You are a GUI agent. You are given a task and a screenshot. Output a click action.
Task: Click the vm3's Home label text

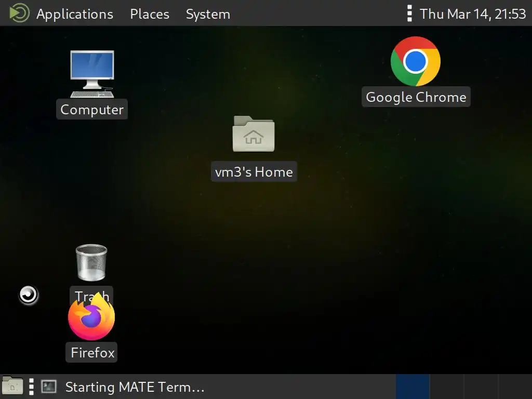coord(254,171)
